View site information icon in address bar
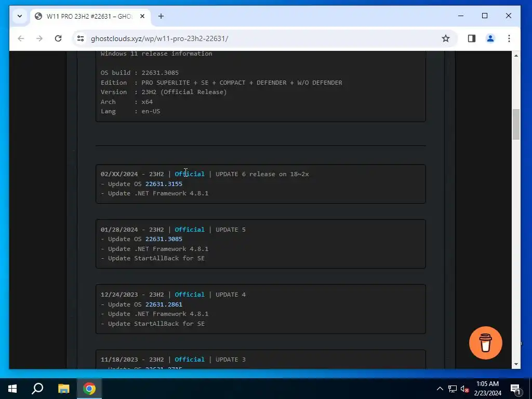Image resolution: width=532 pixels, height=399 pixels. tap(81, 38)
